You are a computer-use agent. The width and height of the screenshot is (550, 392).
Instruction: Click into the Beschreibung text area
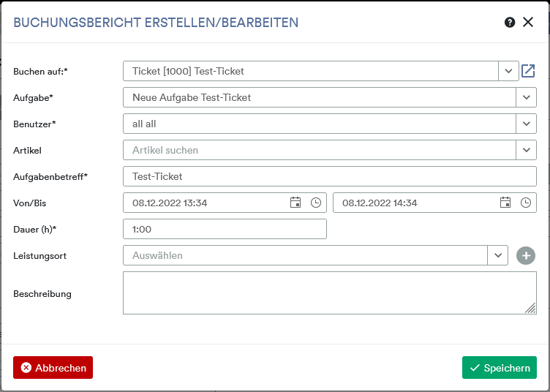pos(330,293)
